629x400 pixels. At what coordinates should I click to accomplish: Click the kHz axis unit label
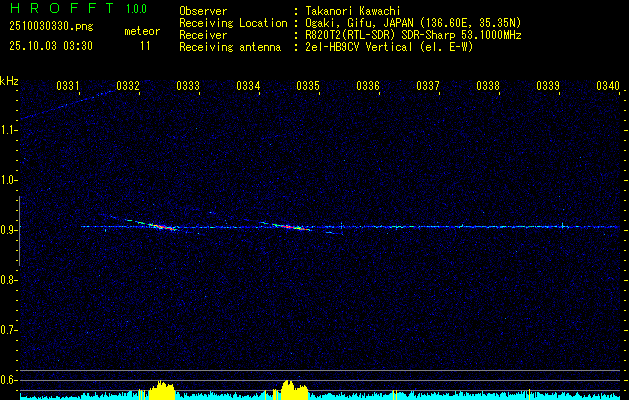click(9, 81)
